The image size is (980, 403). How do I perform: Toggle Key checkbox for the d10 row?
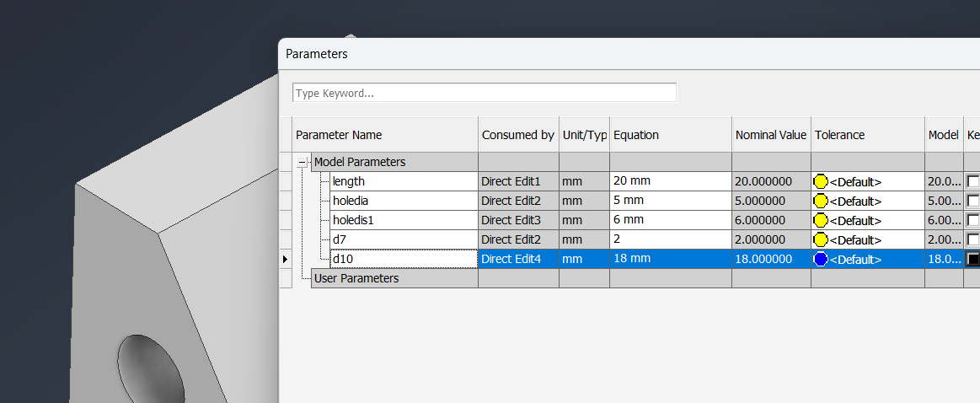[x=973, y=259]
